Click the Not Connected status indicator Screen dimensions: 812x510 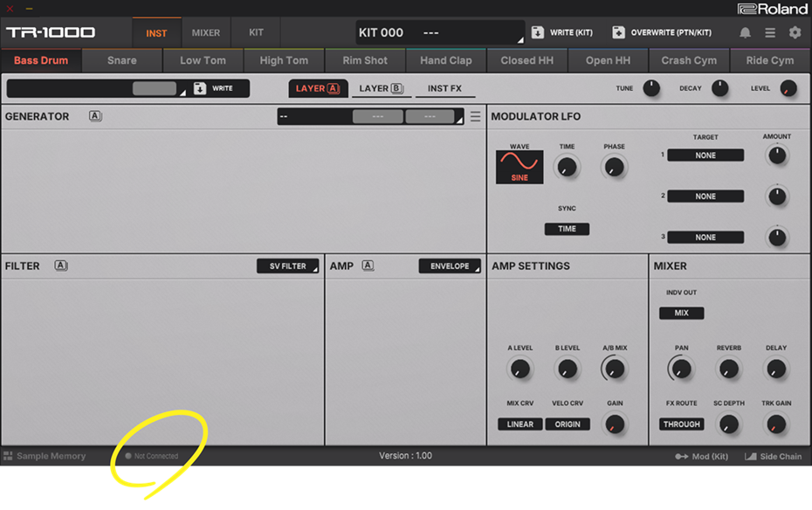(x=152, y=456)
